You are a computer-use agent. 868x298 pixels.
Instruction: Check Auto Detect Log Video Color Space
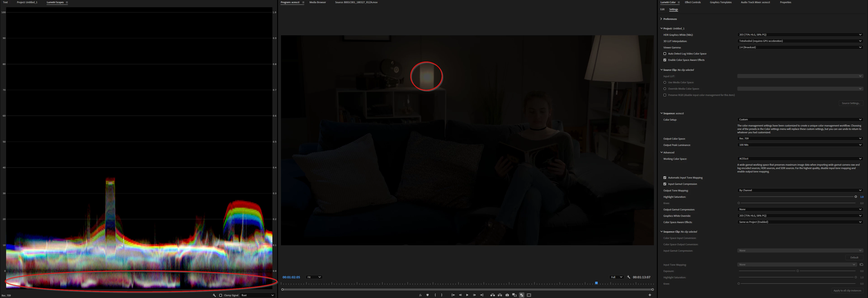tap(665, 54)
